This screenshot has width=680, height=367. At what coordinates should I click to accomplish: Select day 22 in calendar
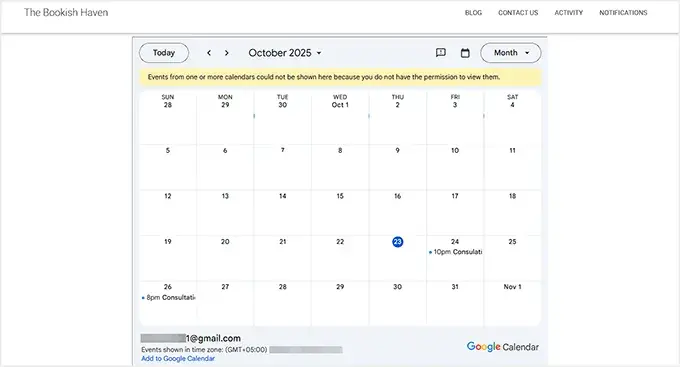(340, 242)
